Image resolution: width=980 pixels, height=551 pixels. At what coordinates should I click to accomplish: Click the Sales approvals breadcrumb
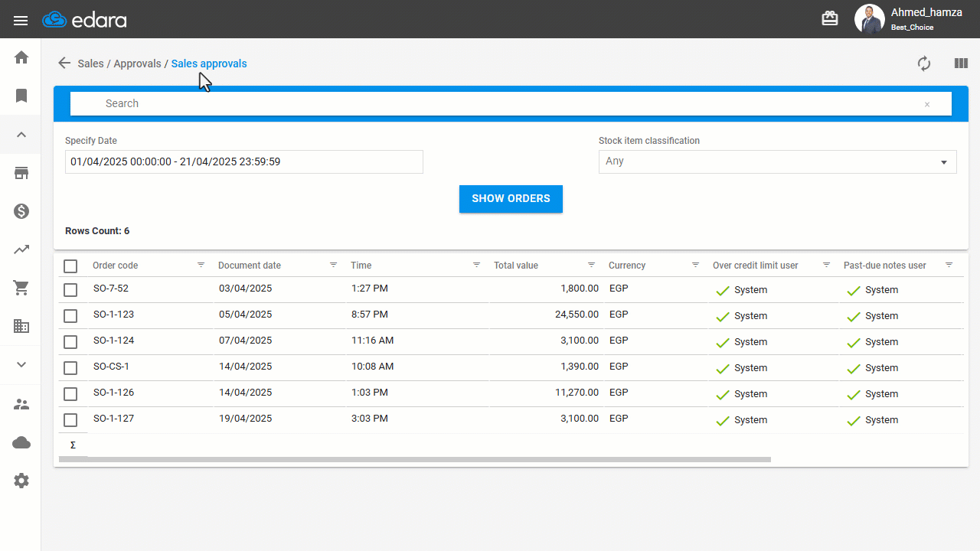point(209,64)
